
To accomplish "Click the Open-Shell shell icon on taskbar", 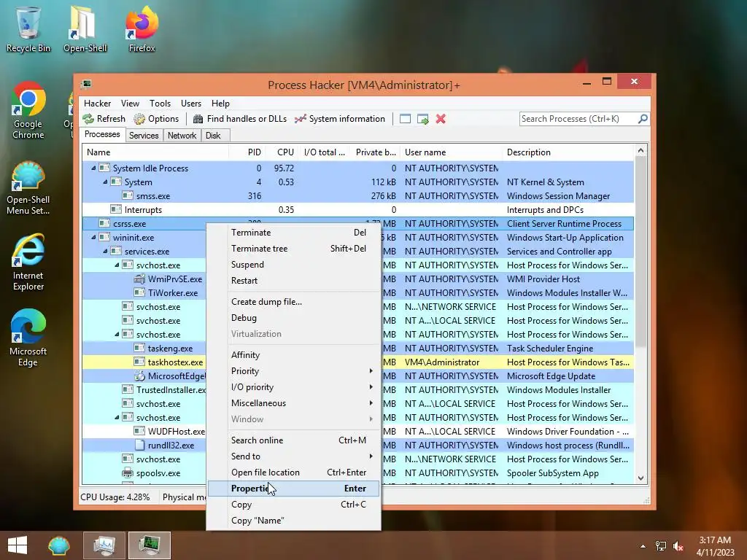I will [59, 545].
